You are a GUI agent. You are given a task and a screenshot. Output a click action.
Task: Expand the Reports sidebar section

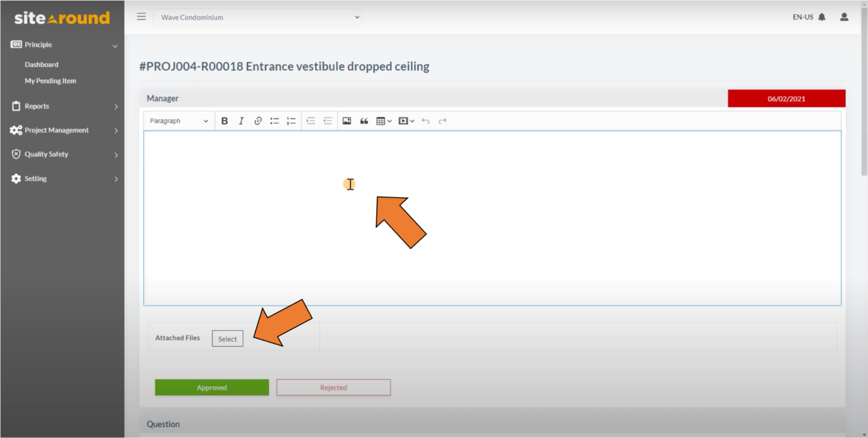(x=62, y=106)
